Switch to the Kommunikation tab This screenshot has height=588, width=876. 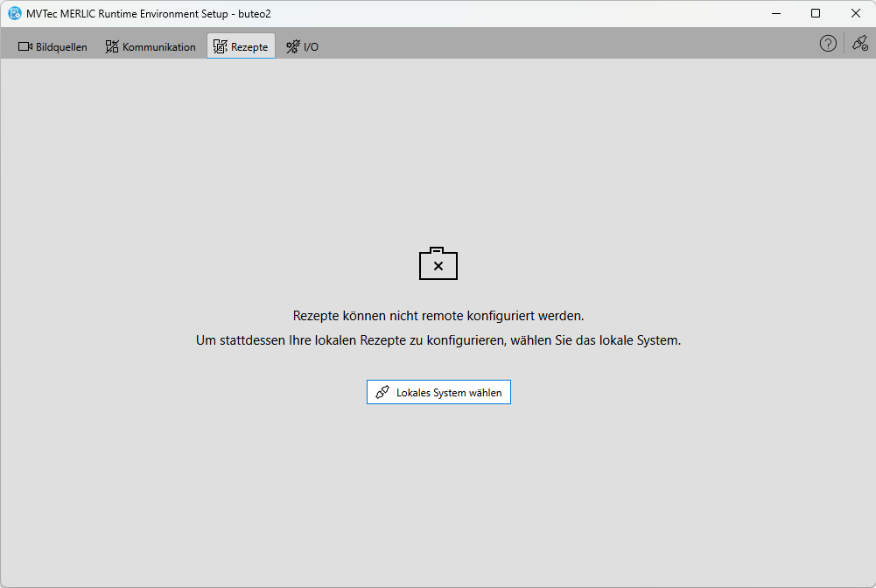[151, 46]
